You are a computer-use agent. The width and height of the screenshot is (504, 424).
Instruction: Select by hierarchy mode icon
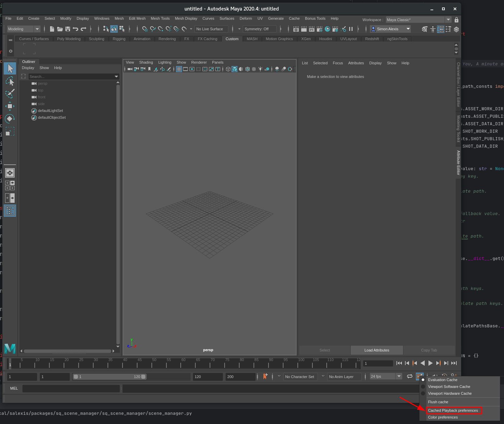[x=106, y=29]
